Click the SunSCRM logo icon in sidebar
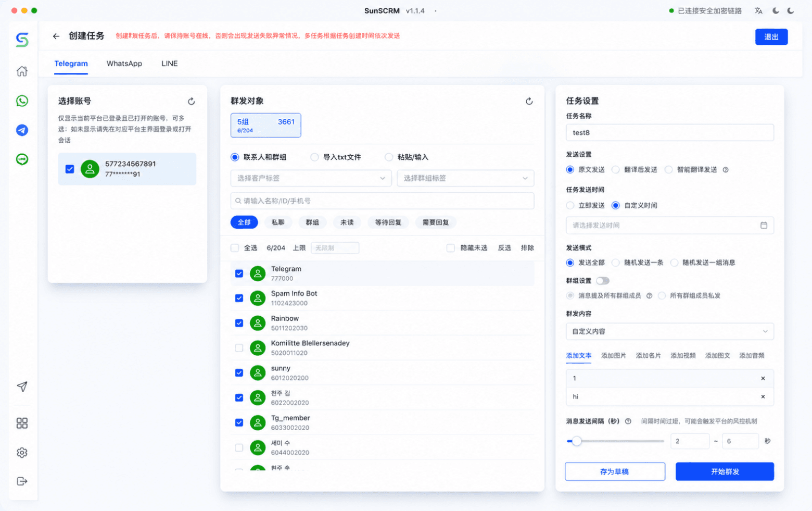 (x=22, y=40)
